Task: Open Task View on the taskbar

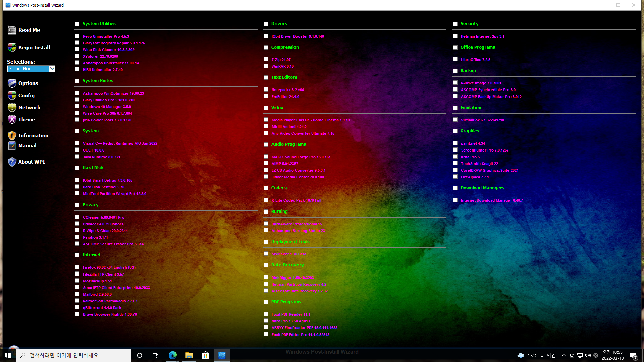Action: 156,355
